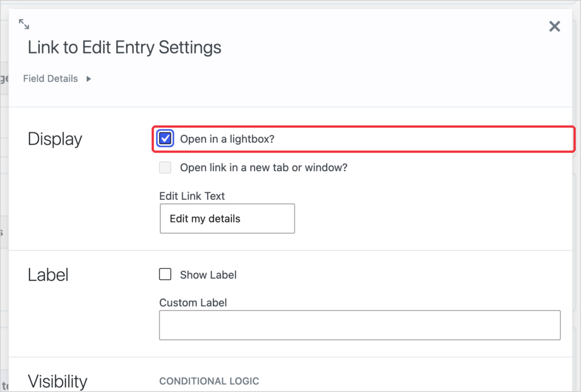The image size is (581, 392).
Task: Focus the Custom Label text field
Action: (360, 325)
